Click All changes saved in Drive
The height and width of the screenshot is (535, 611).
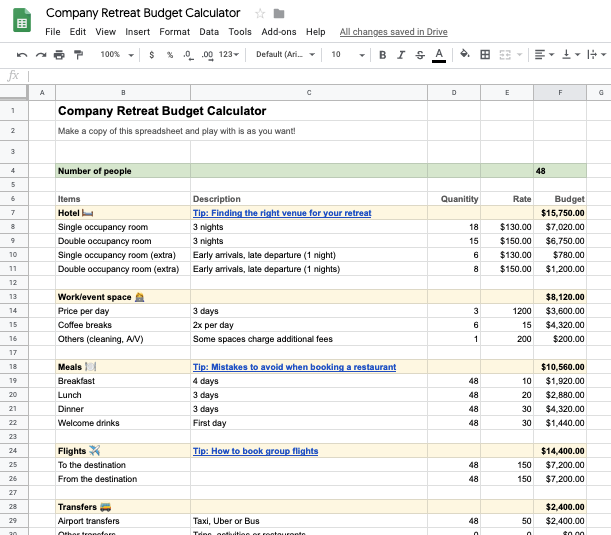[x=394, y=32]
